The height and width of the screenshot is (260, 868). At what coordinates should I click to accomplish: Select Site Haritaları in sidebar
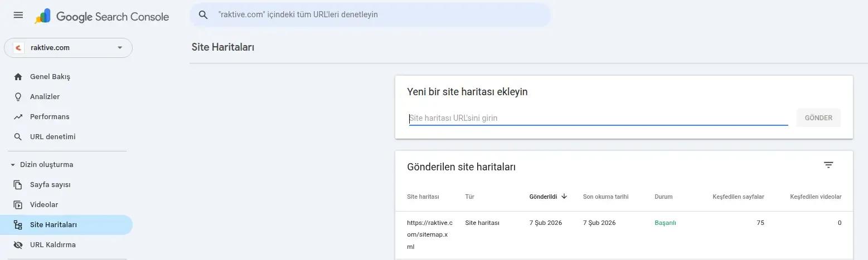[x=67, y=225]
